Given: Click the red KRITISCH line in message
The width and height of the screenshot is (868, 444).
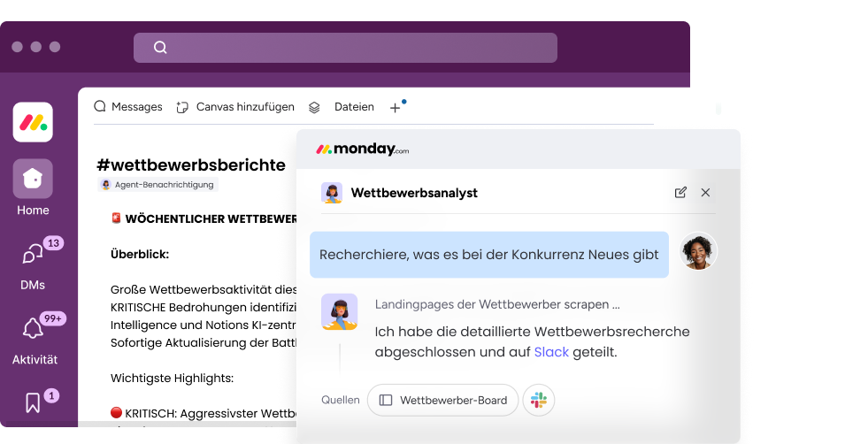Looking at the screenshot, I should tap(204, 414).
